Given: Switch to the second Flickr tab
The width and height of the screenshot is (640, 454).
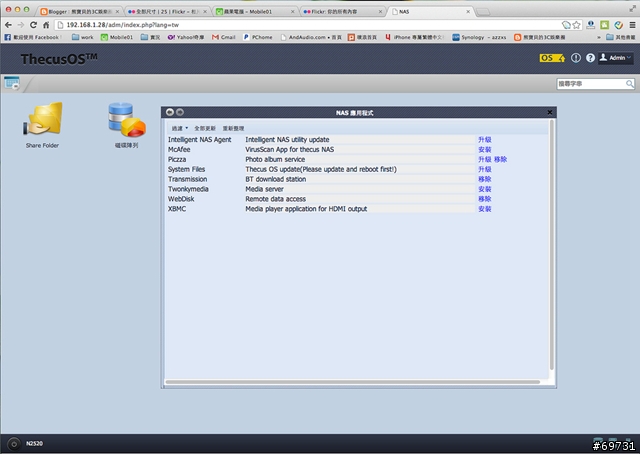Looking at the screenshot, I should pos(343,11).
